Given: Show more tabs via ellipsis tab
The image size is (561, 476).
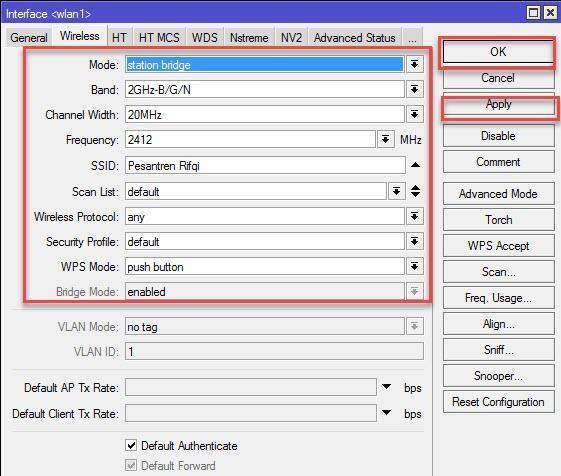Looking at the screenshot, I should point(413,38).
